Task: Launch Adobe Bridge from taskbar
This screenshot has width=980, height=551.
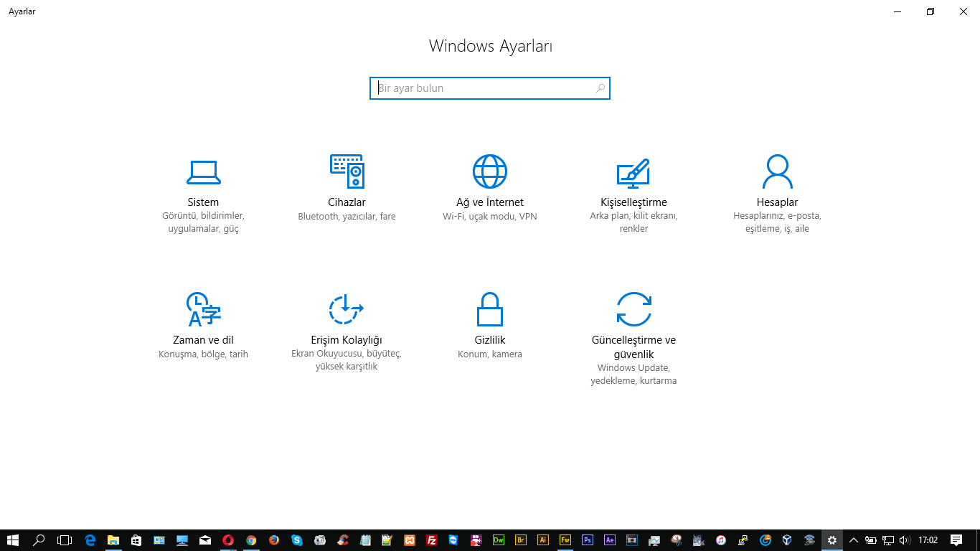Action: [x=521, y=540]
